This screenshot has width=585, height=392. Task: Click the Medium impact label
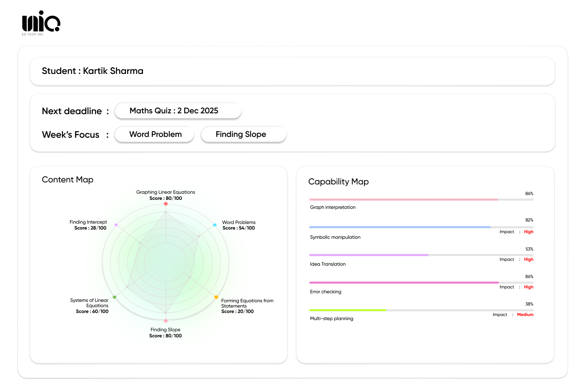coord(525,315)
